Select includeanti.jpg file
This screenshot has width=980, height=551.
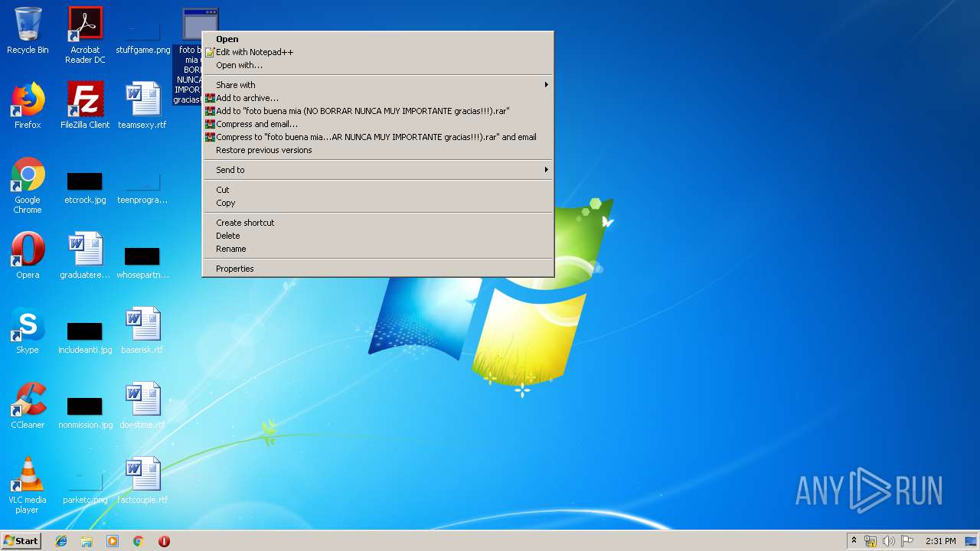(x=85, y=337)
